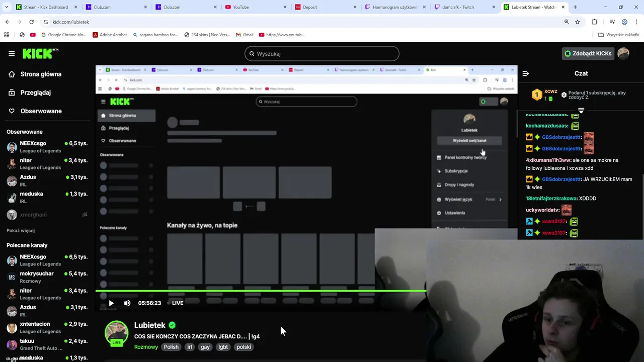The height and width of the screenshot is (362, 644).
Task: Open Obserwowane in sidebar
Action: (x=35, y=111)
